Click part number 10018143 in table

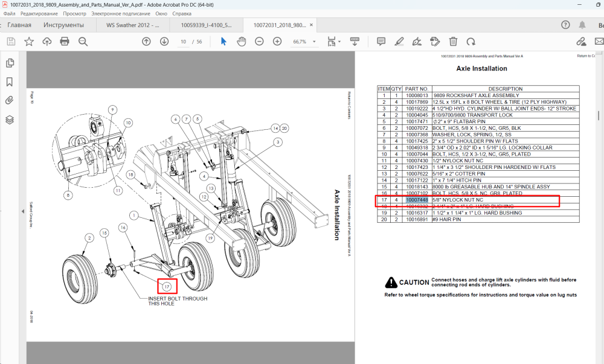pos(417,187)
